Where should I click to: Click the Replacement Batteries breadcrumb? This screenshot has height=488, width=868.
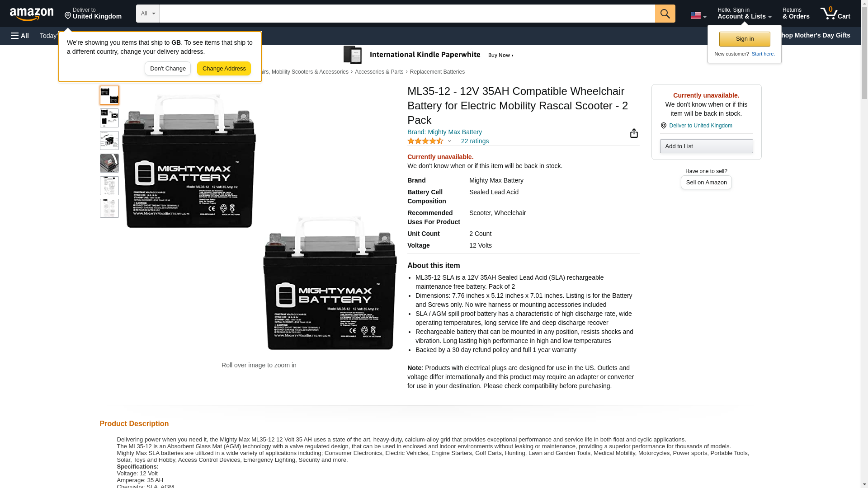(x=437, y=72)
